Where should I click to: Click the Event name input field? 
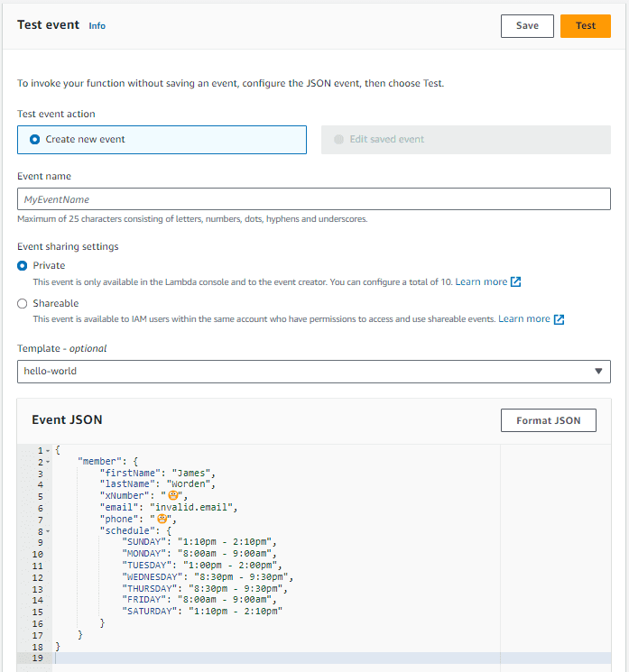(x=313, y=199)
